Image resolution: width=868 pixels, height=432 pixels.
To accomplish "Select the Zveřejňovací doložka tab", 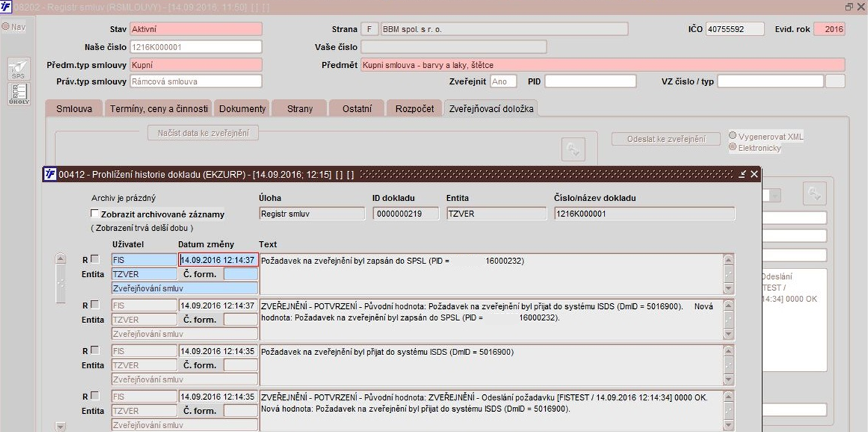I will (x=492, y=108).
